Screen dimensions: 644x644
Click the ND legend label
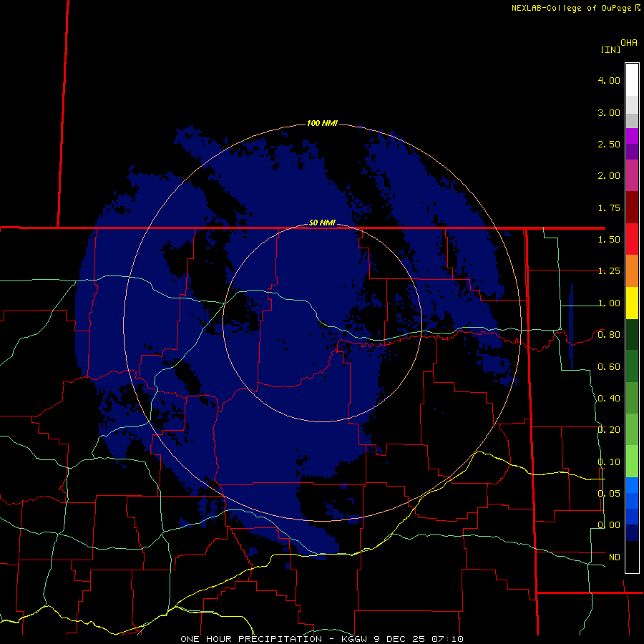(x=614, y=557)
